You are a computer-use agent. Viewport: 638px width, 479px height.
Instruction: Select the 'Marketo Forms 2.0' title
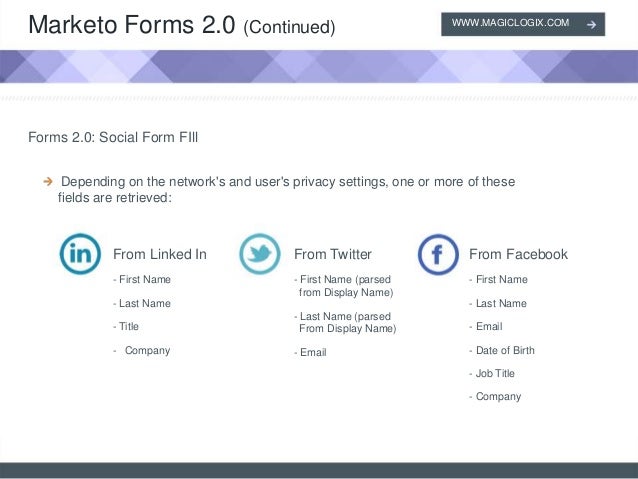(x=132, y=24)
